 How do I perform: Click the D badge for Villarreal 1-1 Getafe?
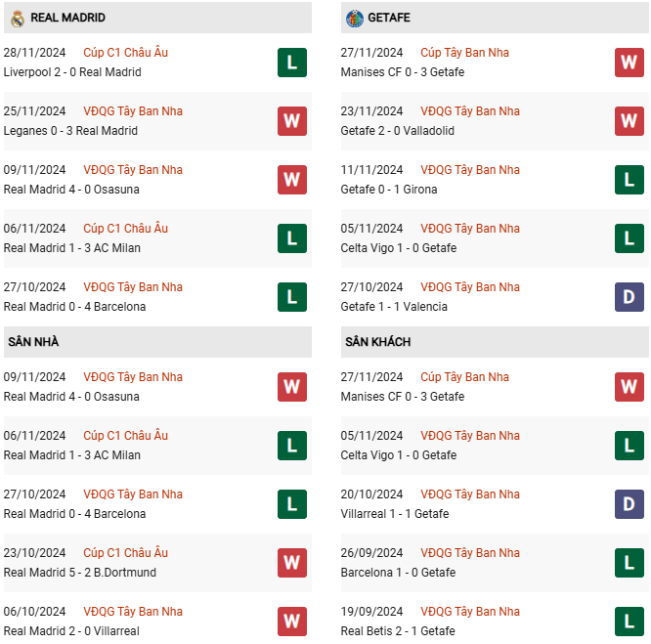629,504
